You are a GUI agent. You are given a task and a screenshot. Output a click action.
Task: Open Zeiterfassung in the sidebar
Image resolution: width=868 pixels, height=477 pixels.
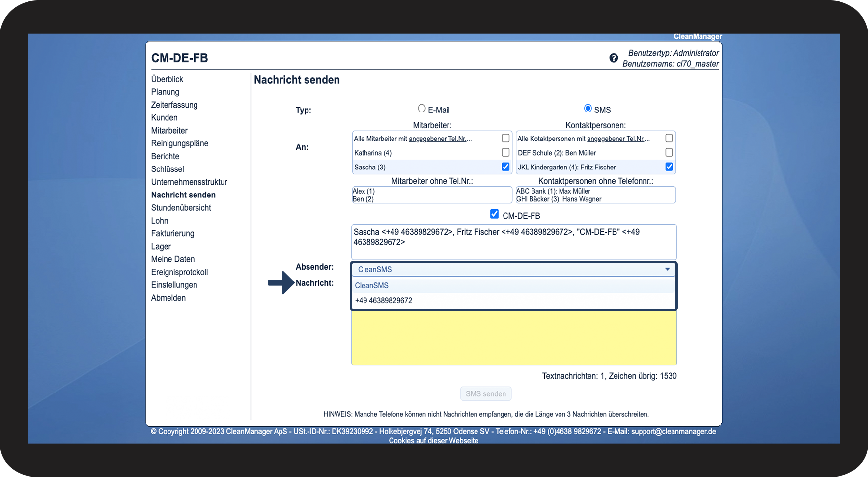(174, 105)
